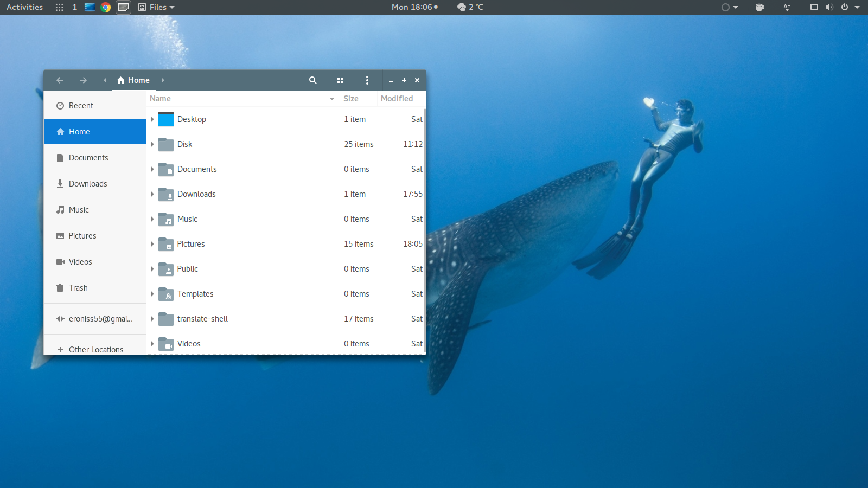The height and width of the screenshot is (488, 868).
Task: Click the Modified column header
Action: 397,99
